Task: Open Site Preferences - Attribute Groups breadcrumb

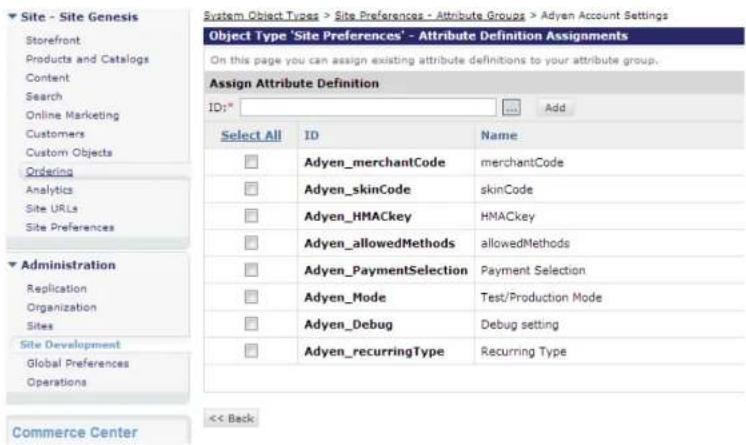Action: pos(430,16)
